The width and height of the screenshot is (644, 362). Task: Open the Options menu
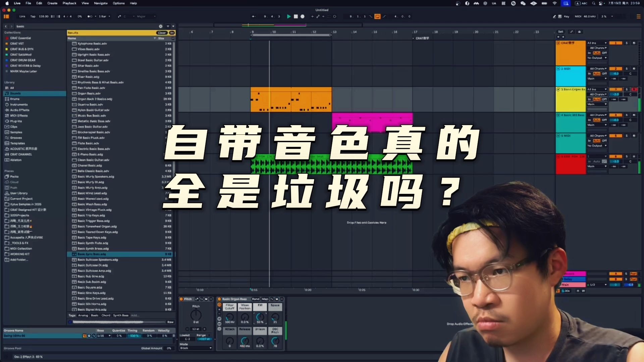119,3
